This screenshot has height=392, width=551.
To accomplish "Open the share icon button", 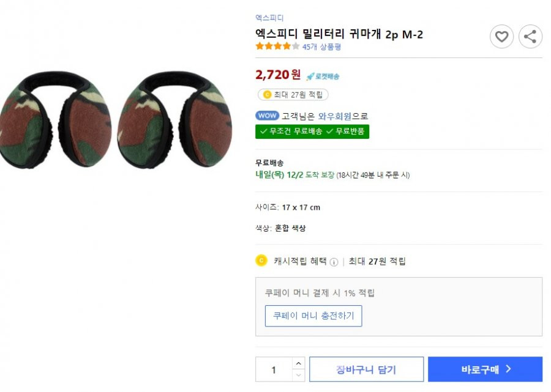I will [x=530, y=36].
